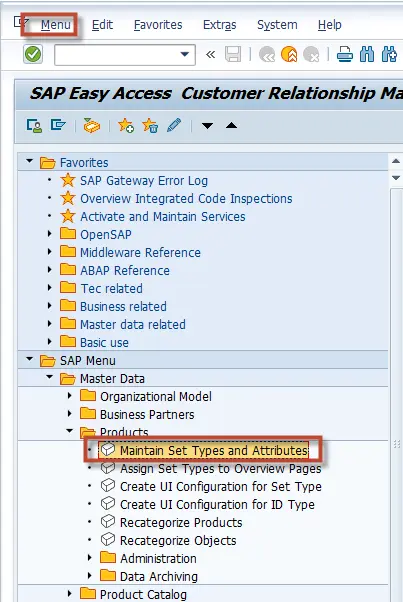This screenshot has height=602, width=403.
Task: Click the Move Favorites down triangle
Action: pyautogui.click(x=207, y=126)
